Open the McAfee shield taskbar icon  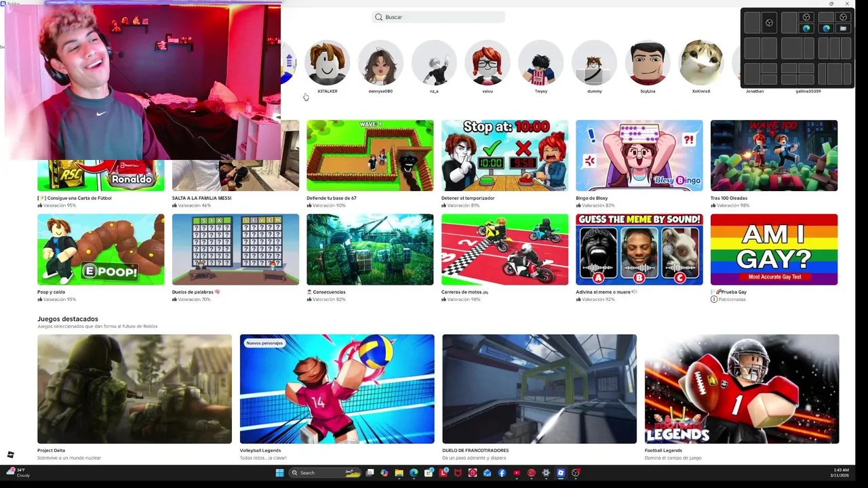pos(458,472)
